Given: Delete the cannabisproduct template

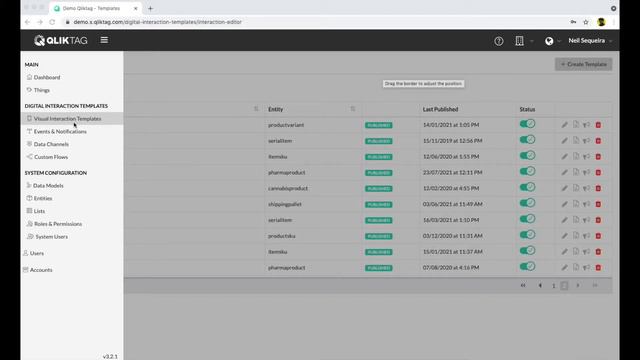Looking at the screenshot, I should pyautogui.click(x=598, y=189).
